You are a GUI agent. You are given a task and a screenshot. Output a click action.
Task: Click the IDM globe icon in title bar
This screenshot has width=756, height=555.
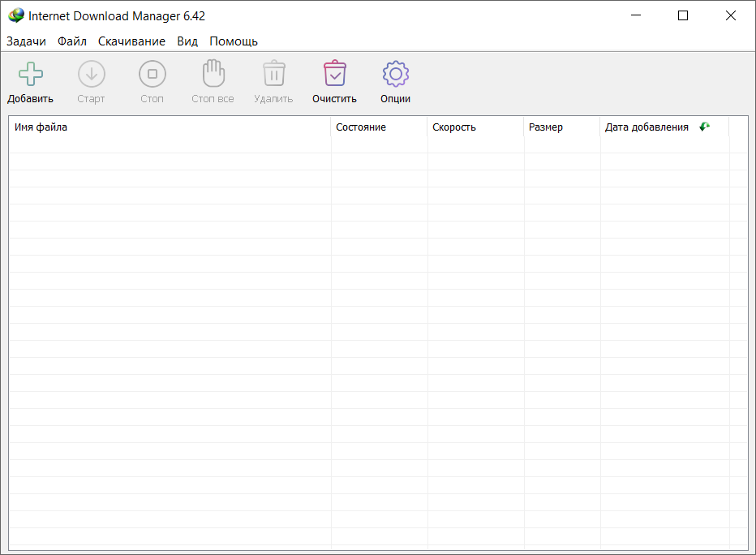tap(16, 15)
